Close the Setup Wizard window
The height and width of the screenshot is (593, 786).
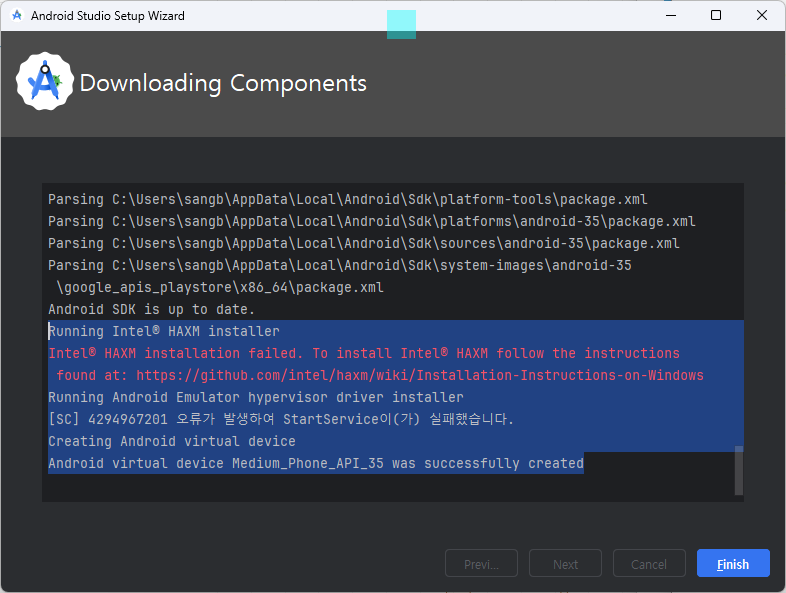click(761, 16)
